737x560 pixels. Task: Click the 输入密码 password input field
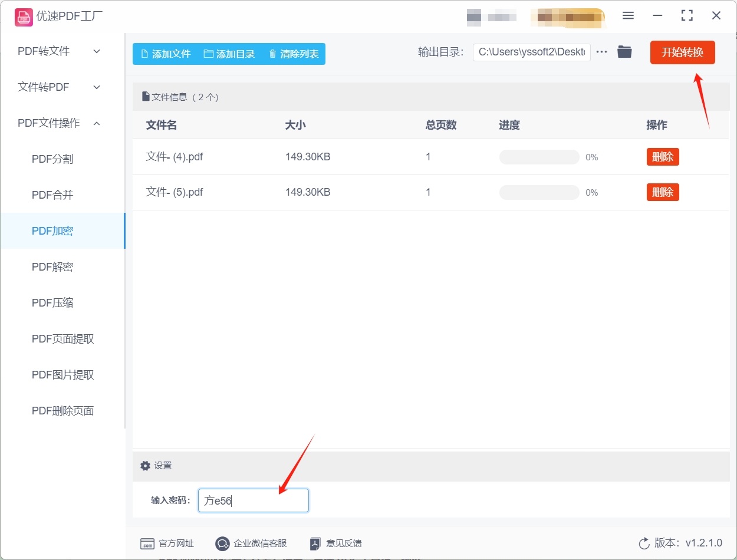254,500
